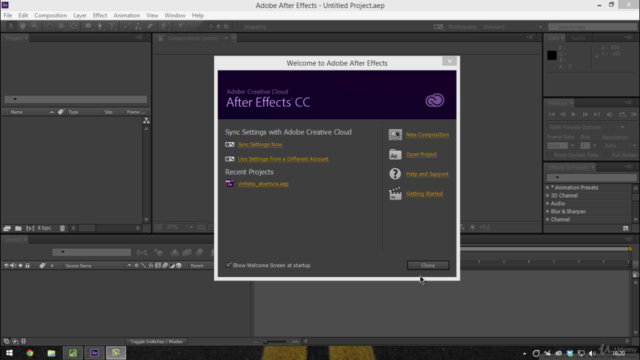This screenshot has height=360, width=640.
Task: Open Chrome from the taskbar
Action: pos(30,353)
